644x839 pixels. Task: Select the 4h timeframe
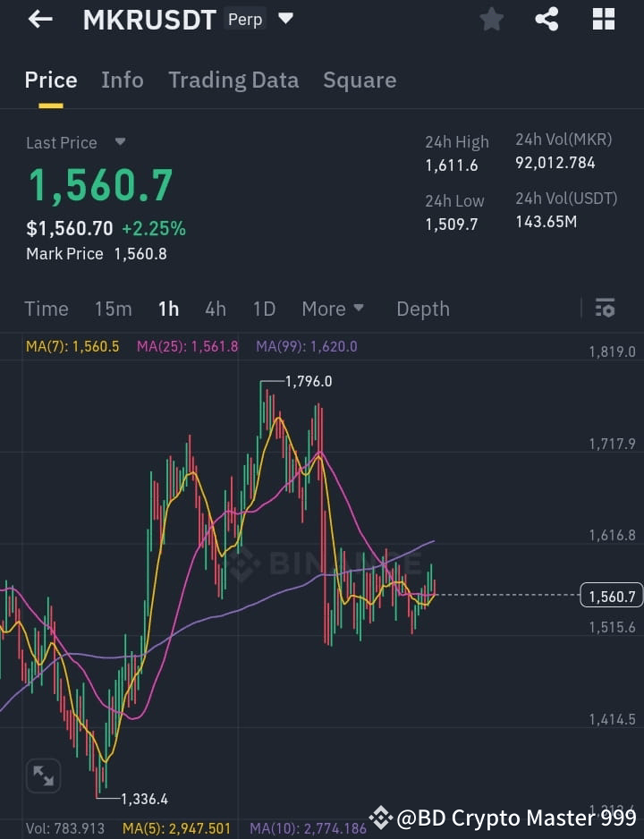[215, 309]
